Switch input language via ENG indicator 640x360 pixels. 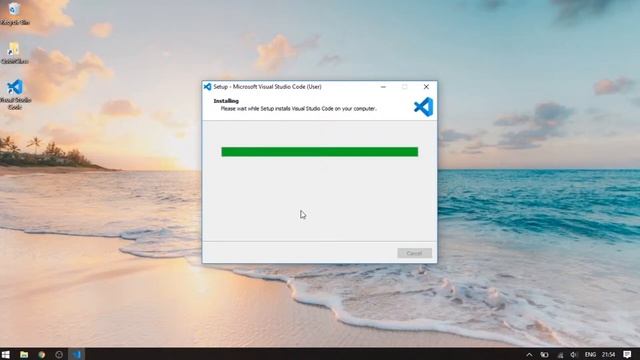pyautogui.click(x=590, y=355)
